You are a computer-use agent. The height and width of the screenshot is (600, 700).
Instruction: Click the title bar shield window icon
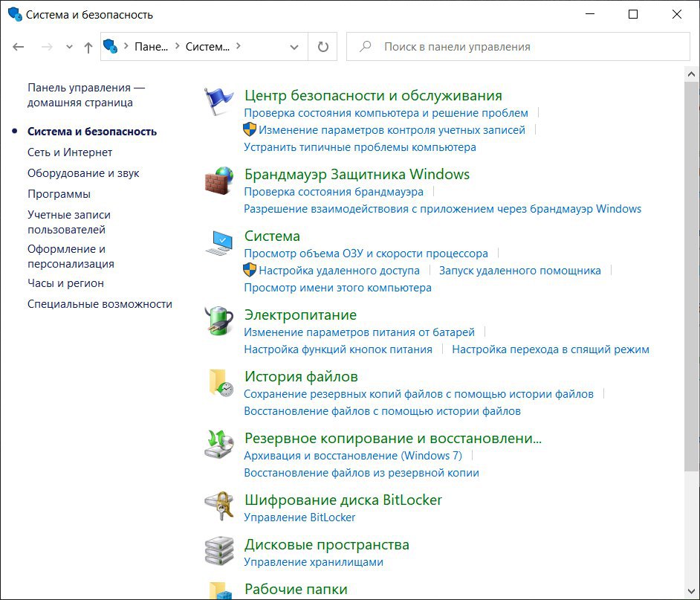coord(15,14)
